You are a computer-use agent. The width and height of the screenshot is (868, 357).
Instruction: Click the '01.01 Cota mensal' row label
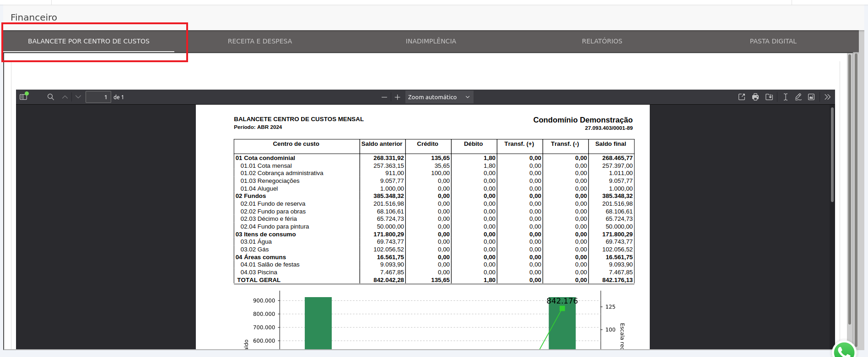266,166
